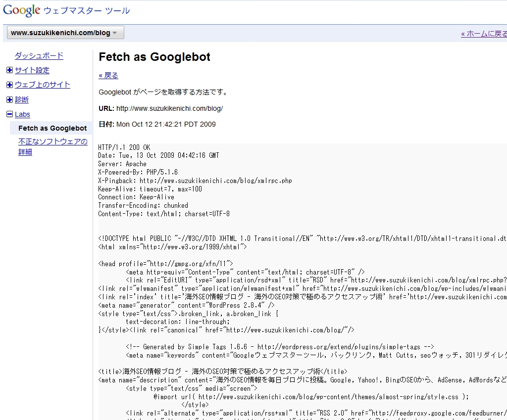Click the title tag line in source
The height and width of the screenshot is (420, 507).
pos(223,372)
